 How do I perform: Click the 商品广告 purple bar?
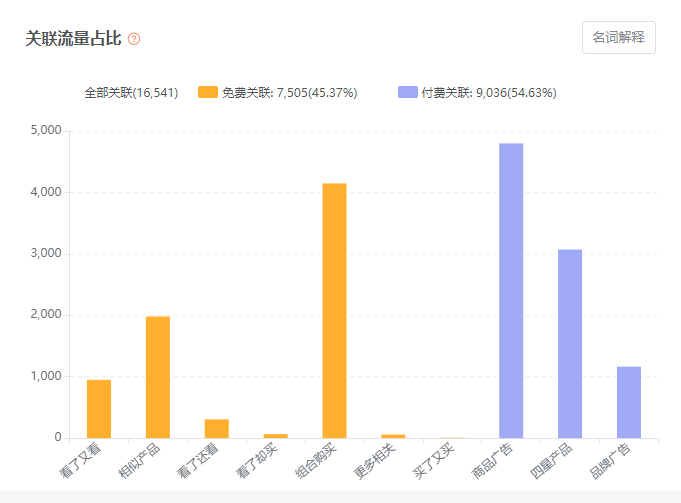coord(511,291)
